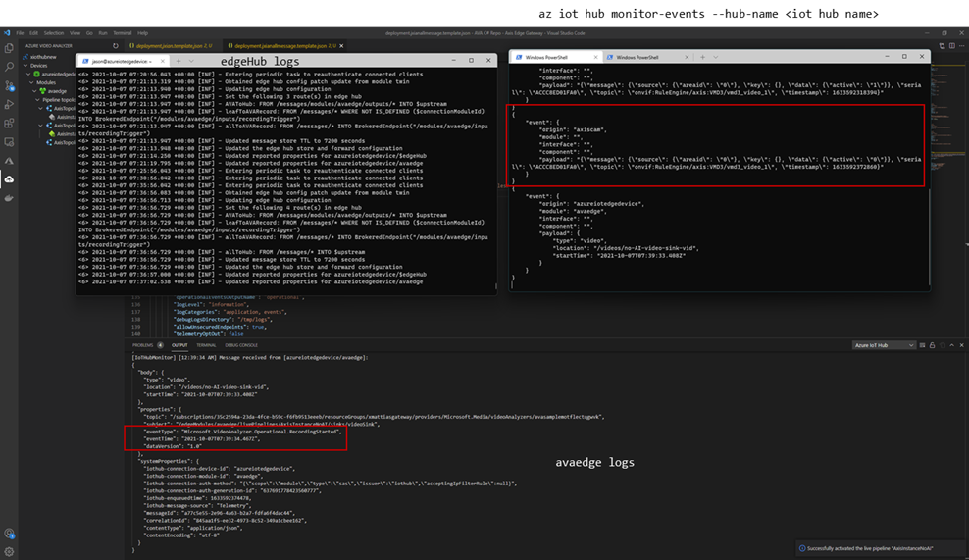The height and width of the screenshot is (560, 969).
Task: Open the Explorer view in the activity bar
Action: (x=9, y=48)
